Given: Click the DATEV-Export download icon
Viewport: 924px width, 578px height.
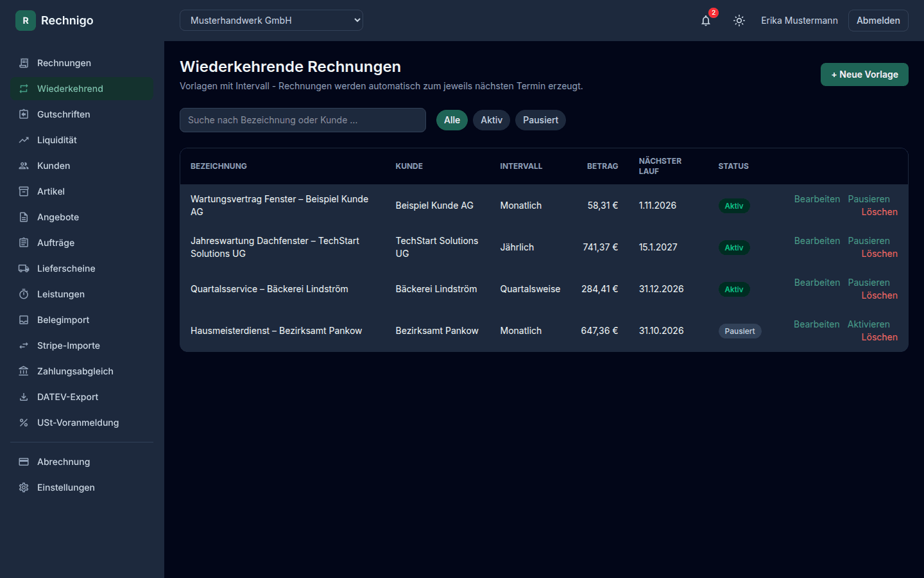Looking at the screenshot, I should point(24,397).
